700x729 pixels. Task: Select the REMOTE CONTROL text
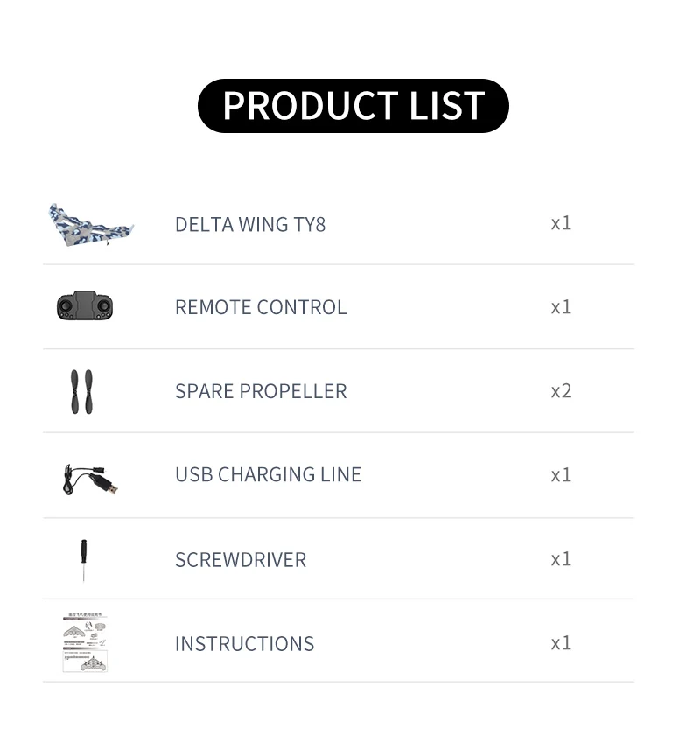261,307
